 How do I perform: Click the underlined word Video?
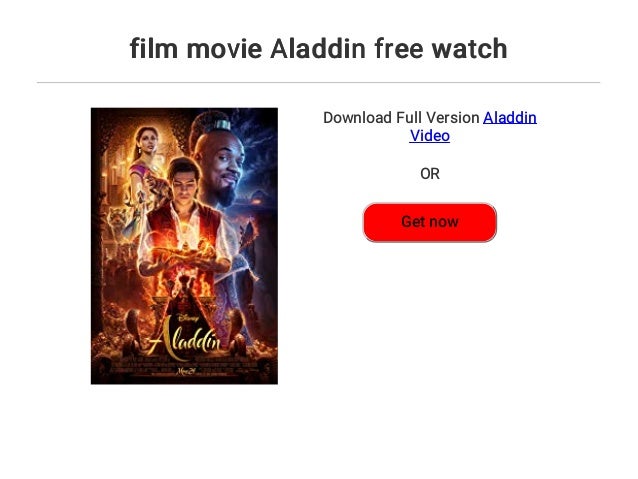[429, 136]
